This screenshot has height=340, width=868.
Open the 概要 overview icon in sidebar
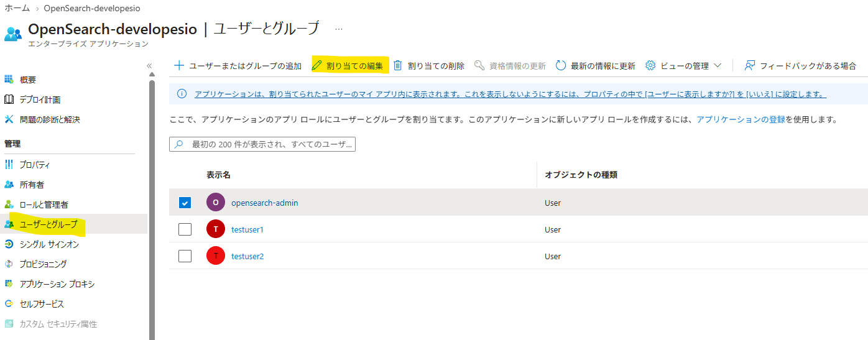point(9,80)
